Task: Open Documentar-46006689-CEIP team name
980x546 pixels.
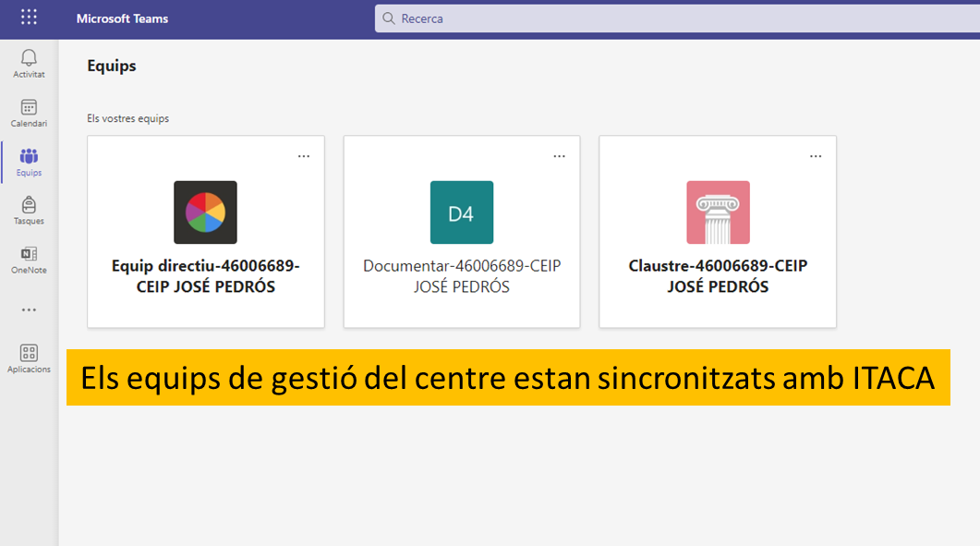Action: coord(462,276)
